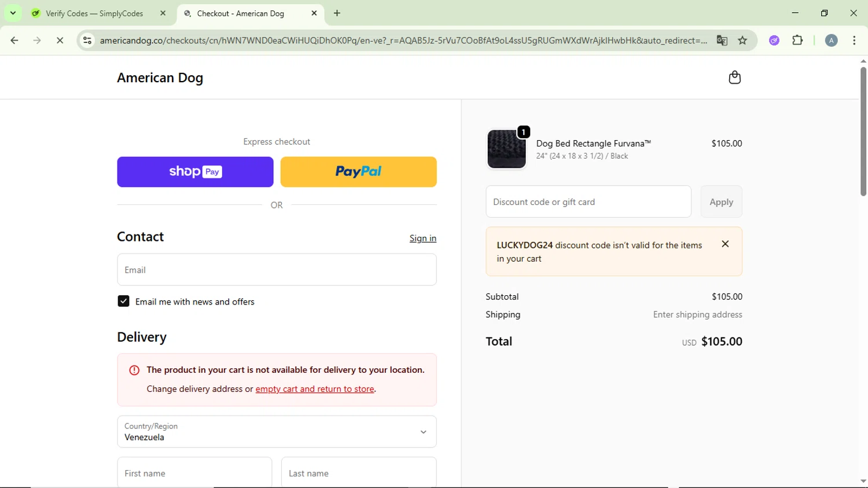Open the shopping bag cart icon
Image resolution: width=868 pixels, height=488 pixels.
[734, 78]
